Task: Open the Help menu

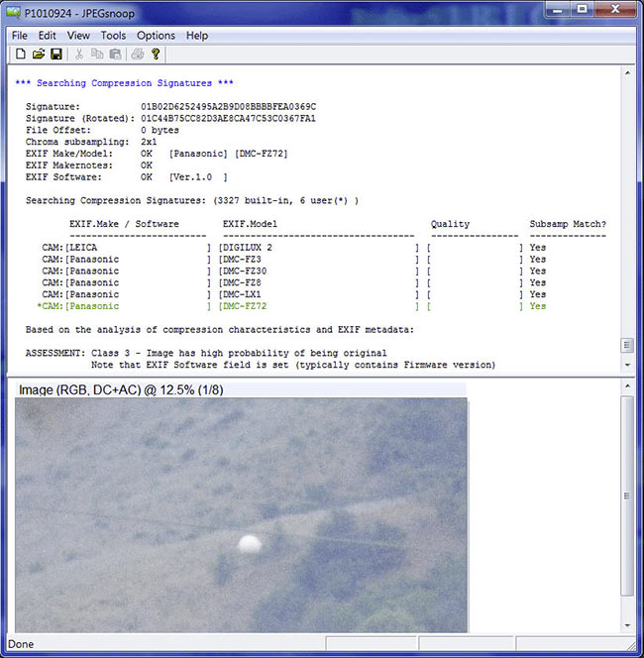Action: click(197, 36)
